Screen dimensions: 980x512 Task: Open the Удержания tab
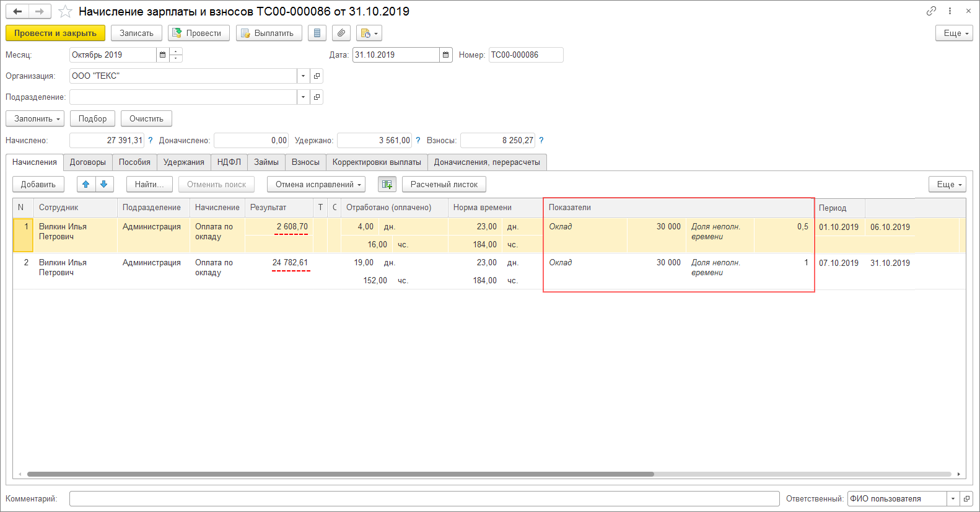coord(183,162)
